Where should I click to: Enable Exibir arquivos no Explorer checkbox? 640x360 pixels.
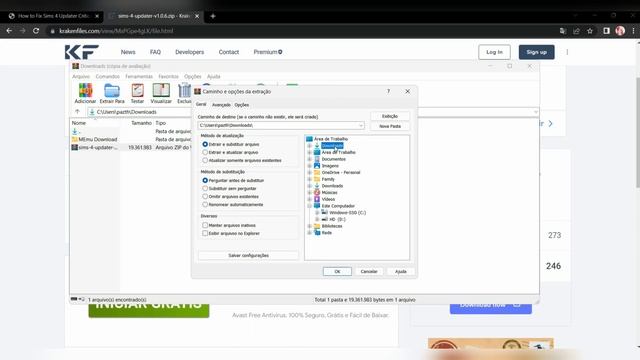coord(205,233)
